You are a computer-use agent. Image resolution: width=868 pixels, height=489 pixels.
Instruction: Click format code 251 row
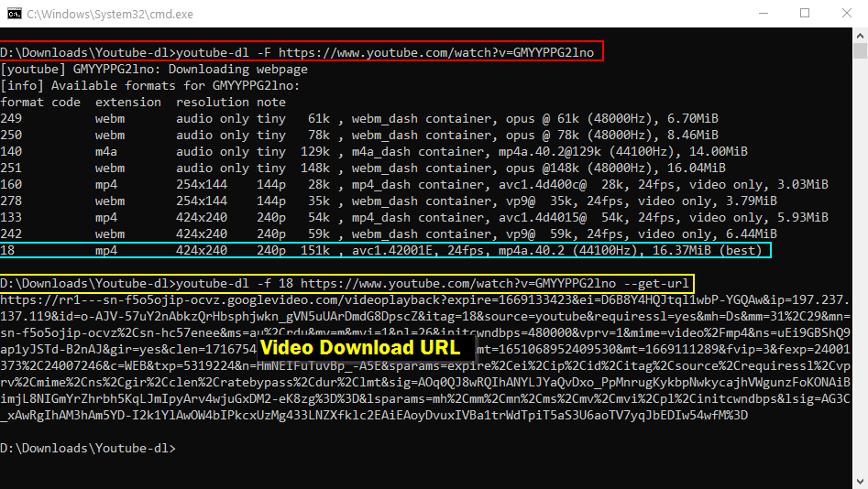363,168
